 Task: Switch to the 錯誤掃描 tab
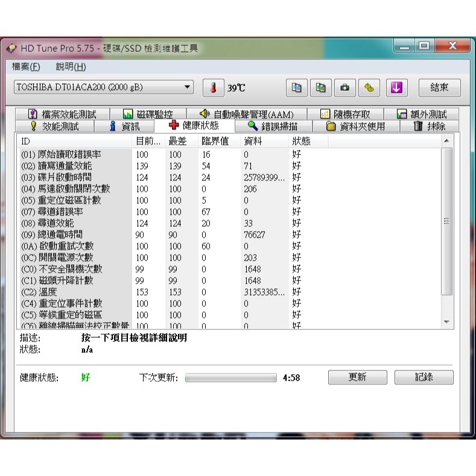tap(273, 126)
